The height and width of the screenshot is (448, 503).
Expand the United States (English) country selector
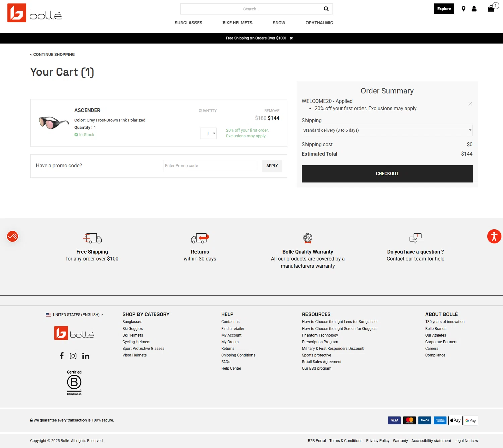(74, 315)
